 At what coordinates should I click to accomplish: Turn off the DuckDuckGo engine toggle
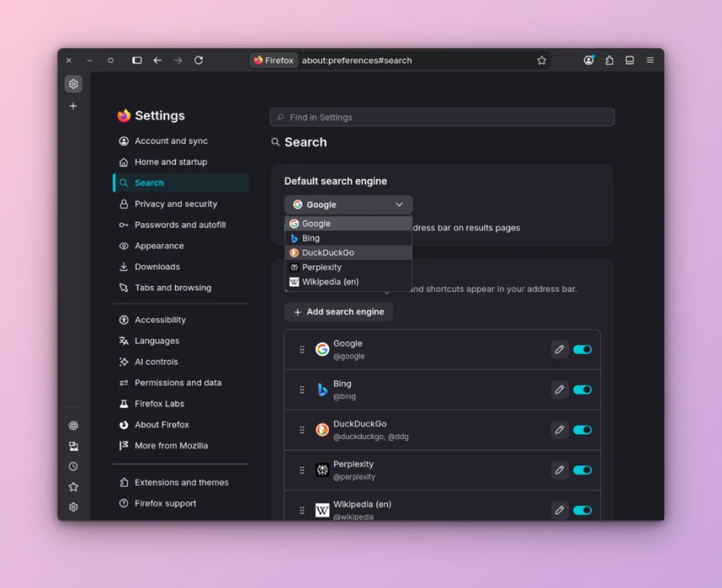(x=583, y=430)
